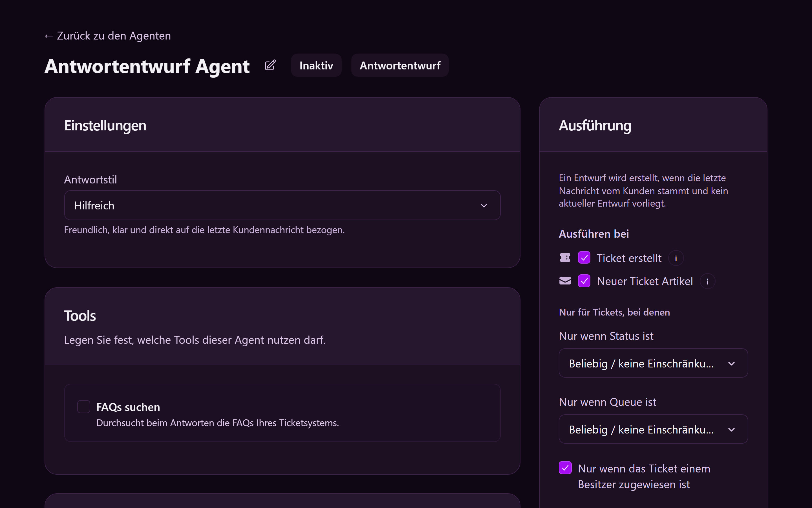Open the Antwortstil dropdown showing Hilfreich
Screen dimensions: 812x508
click(x=282, y=205)
